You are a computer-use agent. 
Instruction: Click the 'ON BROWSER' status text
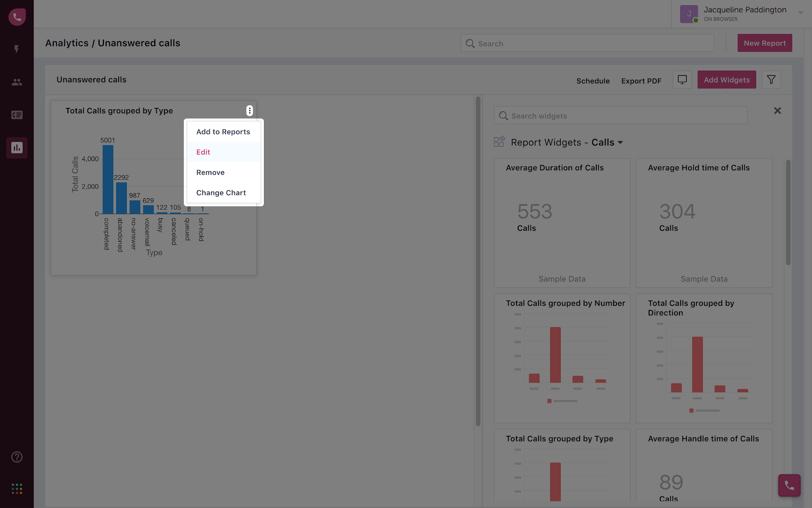pyautogui.click(x=721, y=19)
